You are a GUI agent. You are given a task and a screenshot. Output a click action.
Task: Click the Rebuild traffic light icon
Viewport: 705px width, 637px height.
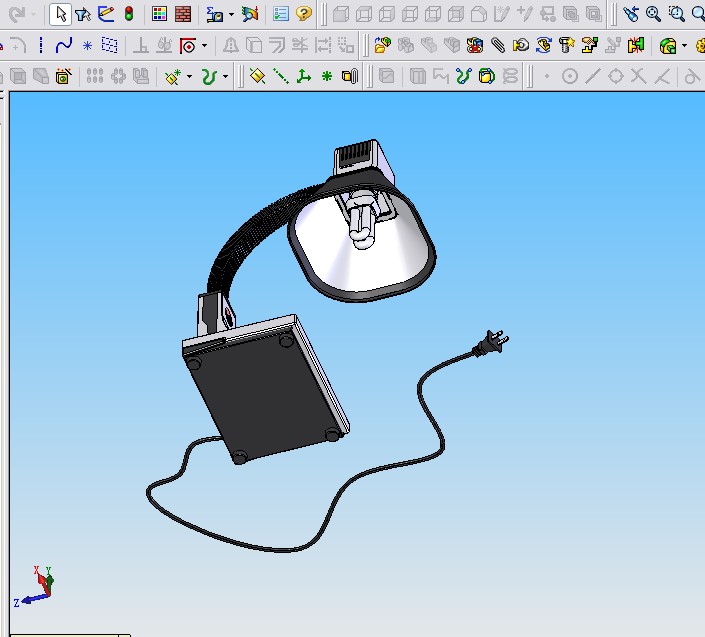(x=129, y=14)
